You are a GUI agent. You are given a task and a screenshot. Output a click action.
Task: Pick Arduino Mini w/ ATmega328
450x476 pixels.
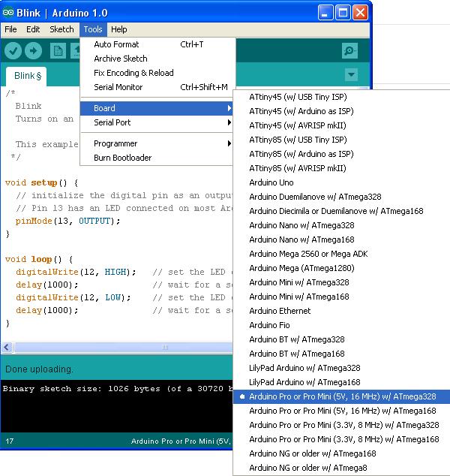[x=342, y=282]
